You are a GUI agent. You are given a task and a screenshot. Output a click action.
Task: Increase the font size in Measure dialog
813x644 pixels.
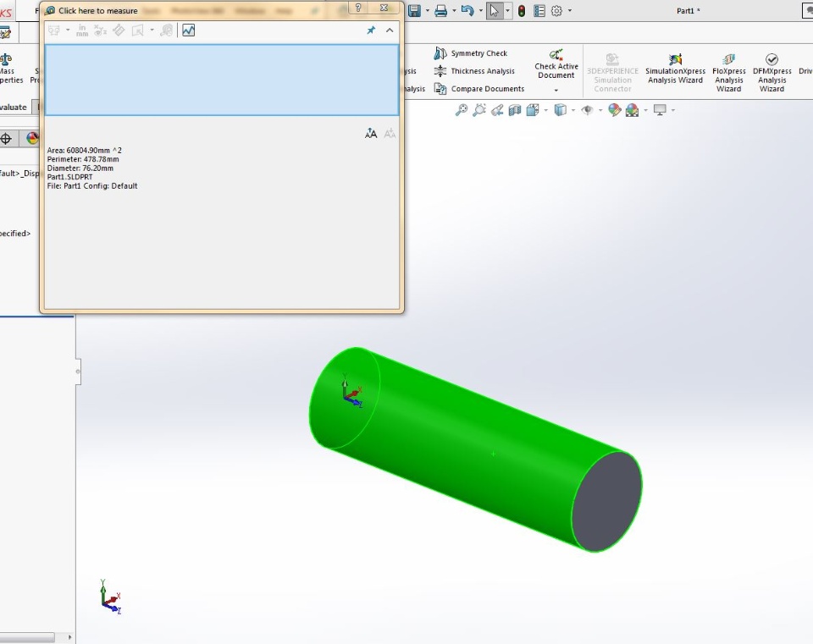tap(371, 134)
